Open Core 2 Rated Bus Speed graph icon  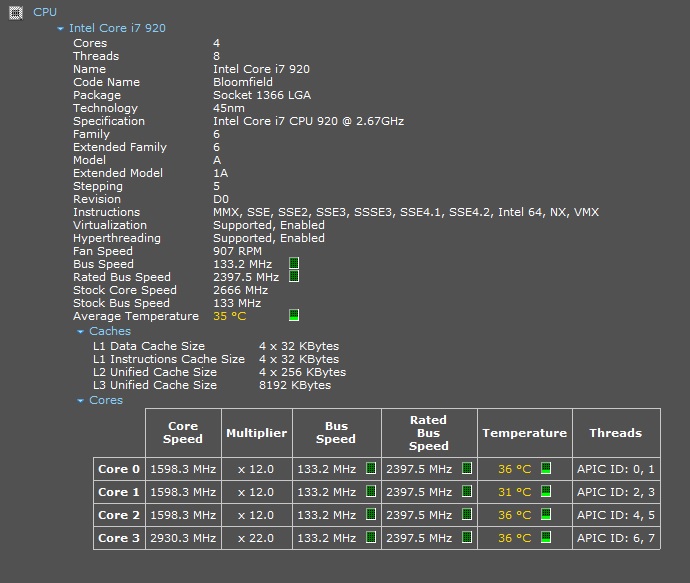[x=467, y=514]
